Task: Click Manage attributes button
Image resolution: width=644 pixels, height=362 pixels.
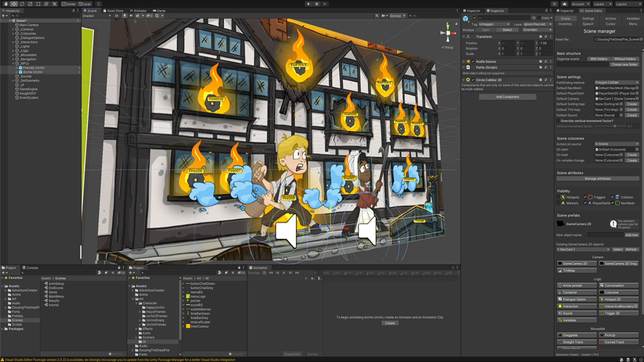Action: (x=597, y=178)
